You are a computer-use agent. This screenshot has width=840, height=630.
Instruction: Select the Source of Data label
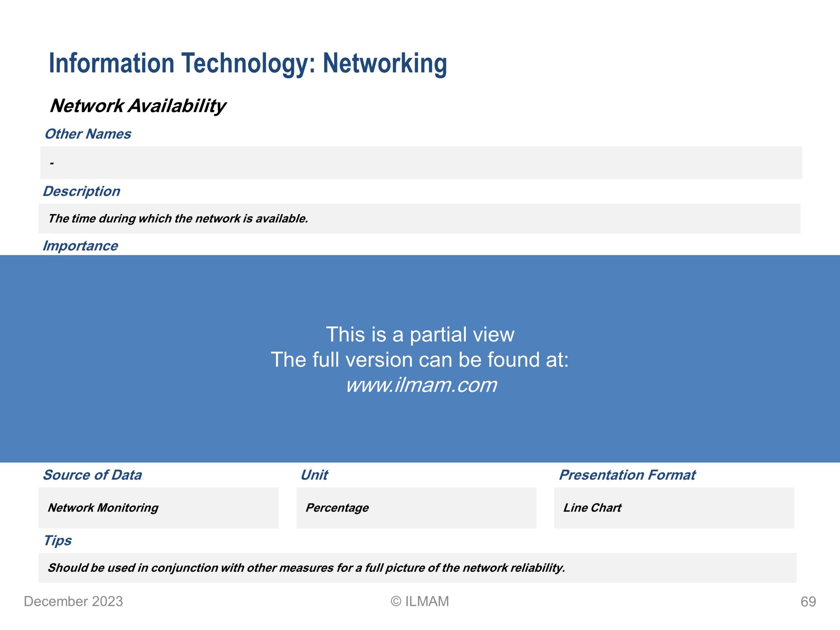coord(92,475)
